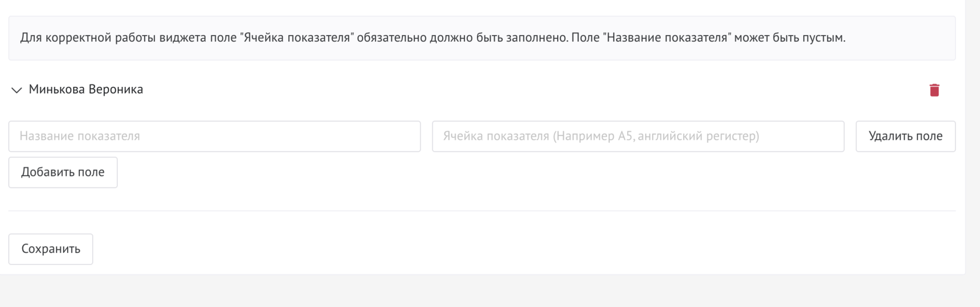Screen dimensions: 980x307
Task: Toggle the arrow beside Минькова Вероника
Action: pos(16,90)
